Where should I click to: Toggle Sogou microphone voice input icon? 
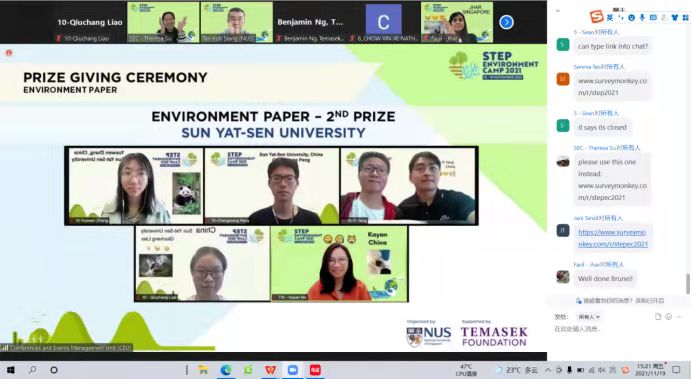point(642,17)
